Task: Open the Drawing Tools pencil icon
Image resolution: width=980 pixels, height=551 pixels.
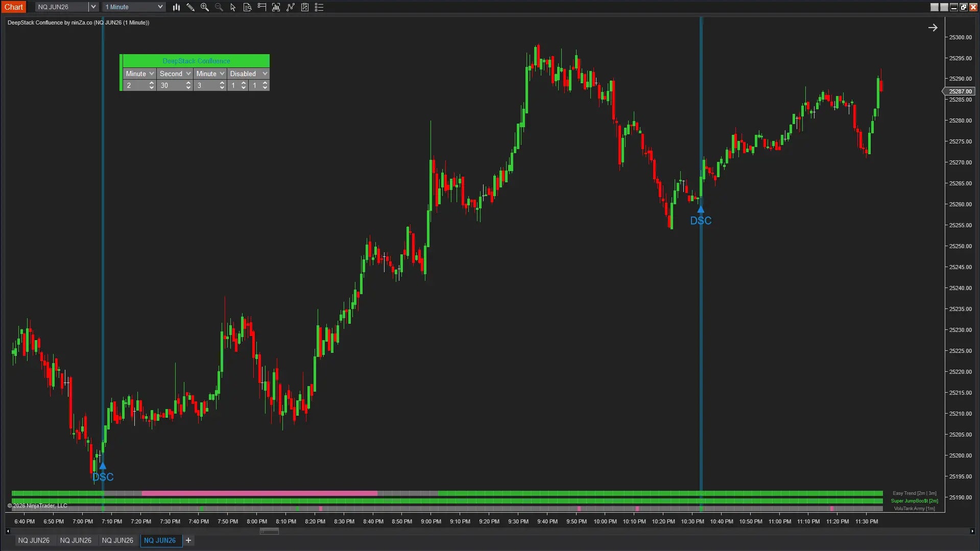Action: tap(190, 7)
